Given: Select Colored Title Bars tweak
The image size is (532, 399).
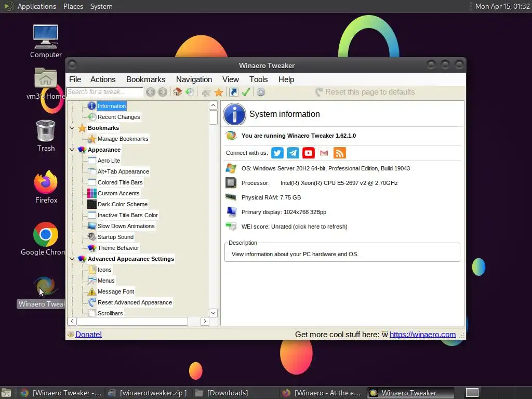Looking at the screenshot, I should click(120, 182).
